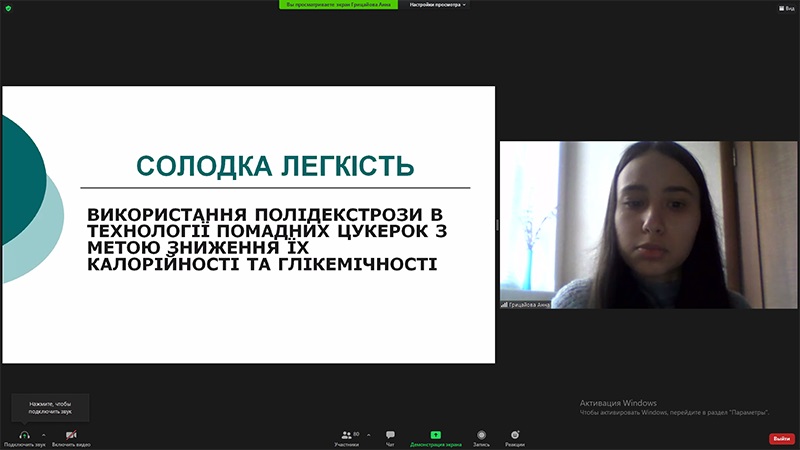Leave the meeting with the Выйти button
Screen dimensions: 800x450
click(x=782, y=439)
